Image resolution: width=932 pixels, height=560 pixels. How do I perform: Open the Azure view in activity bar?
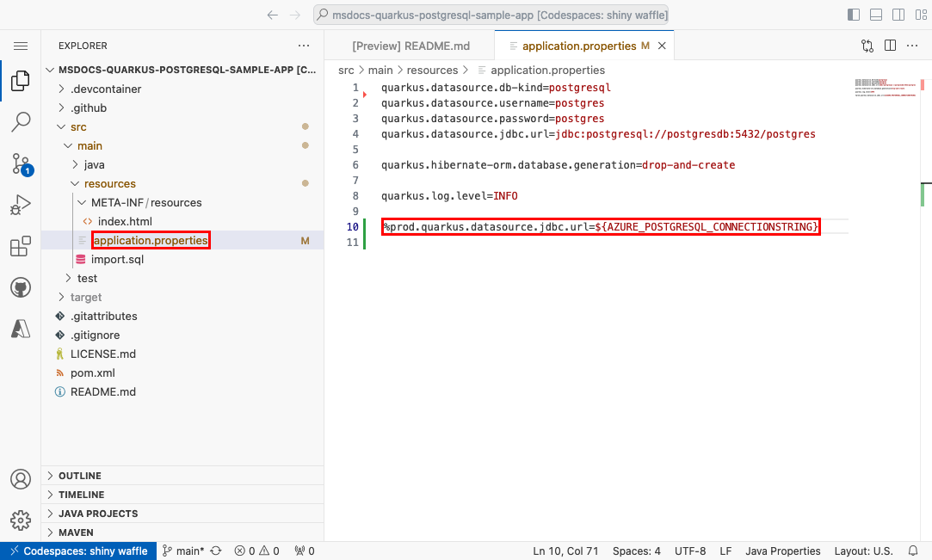tap(21, 329)
